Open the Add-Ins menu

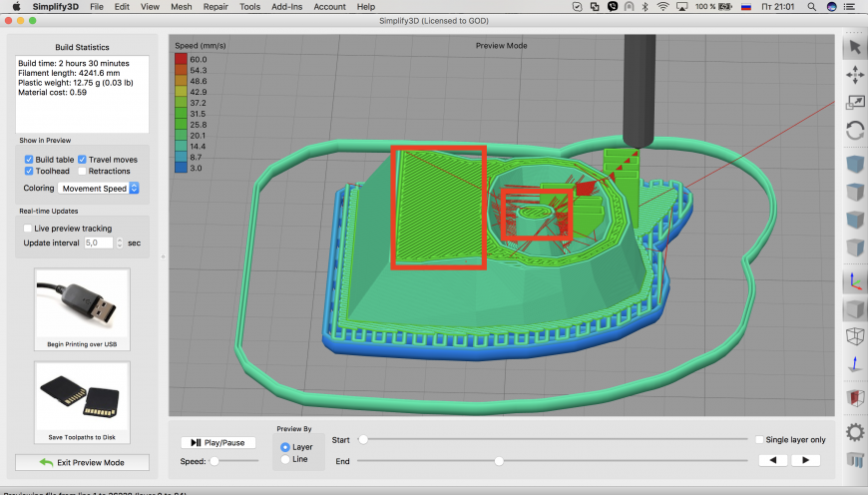click(286, 7)
